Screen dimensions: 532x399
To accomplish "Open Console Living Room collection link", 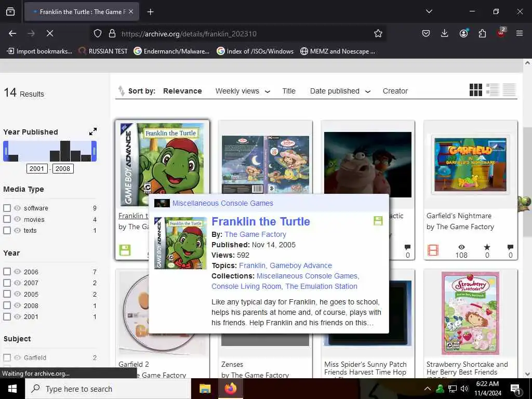I will [246, 286].
